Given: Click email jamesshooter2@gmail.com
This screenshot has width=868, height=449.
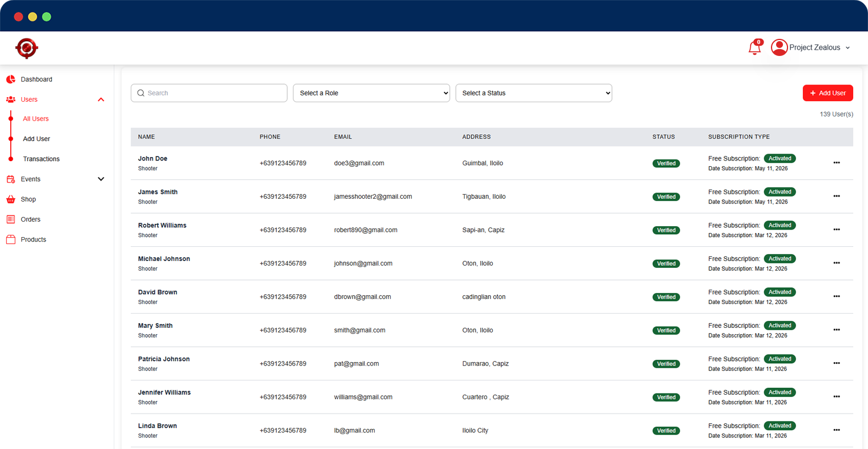Looking at the screenshot, I should [x=373, y=197].
